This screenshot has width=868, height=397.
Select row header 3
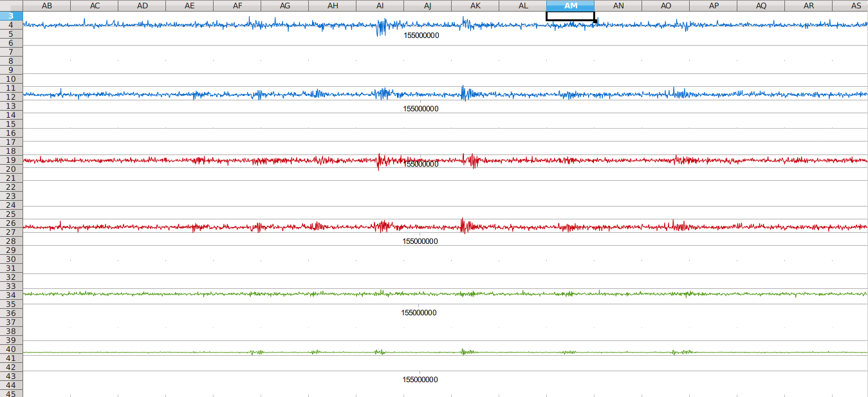[x=11, y=15]
